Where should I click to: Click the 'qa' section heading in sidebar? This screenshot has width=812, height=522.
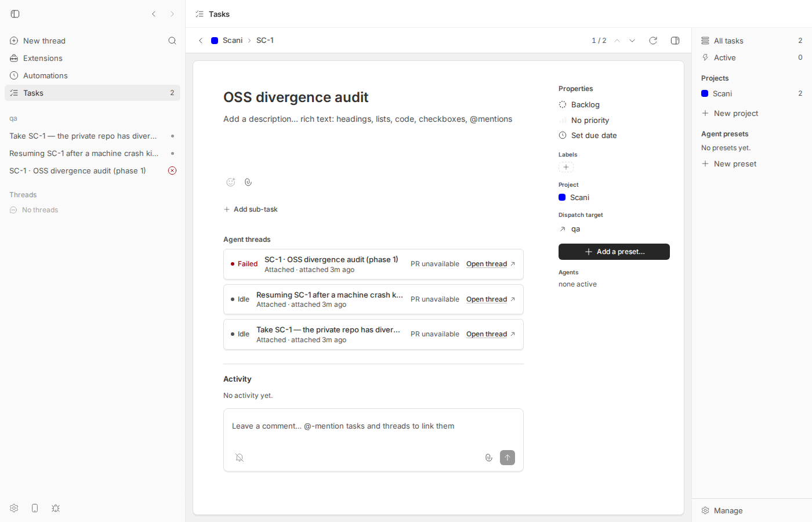pos(13,118)
